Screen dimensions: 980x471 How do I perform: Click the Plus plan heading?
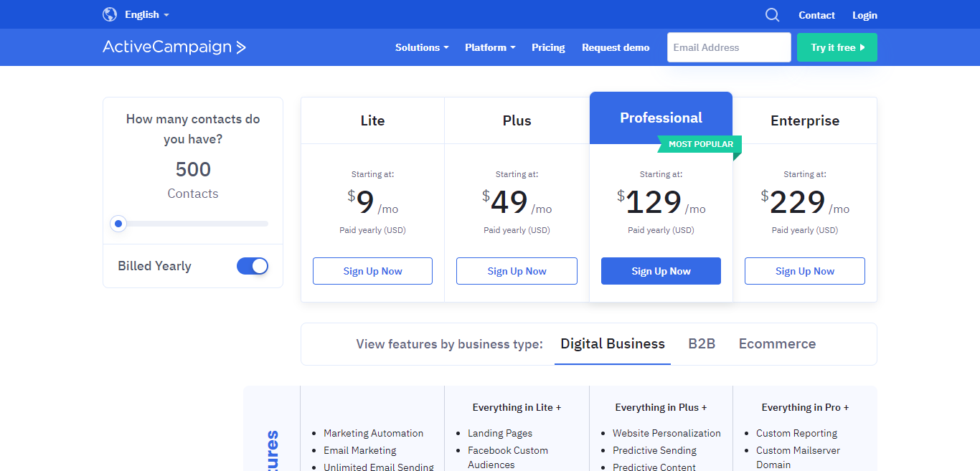point(517,120)
